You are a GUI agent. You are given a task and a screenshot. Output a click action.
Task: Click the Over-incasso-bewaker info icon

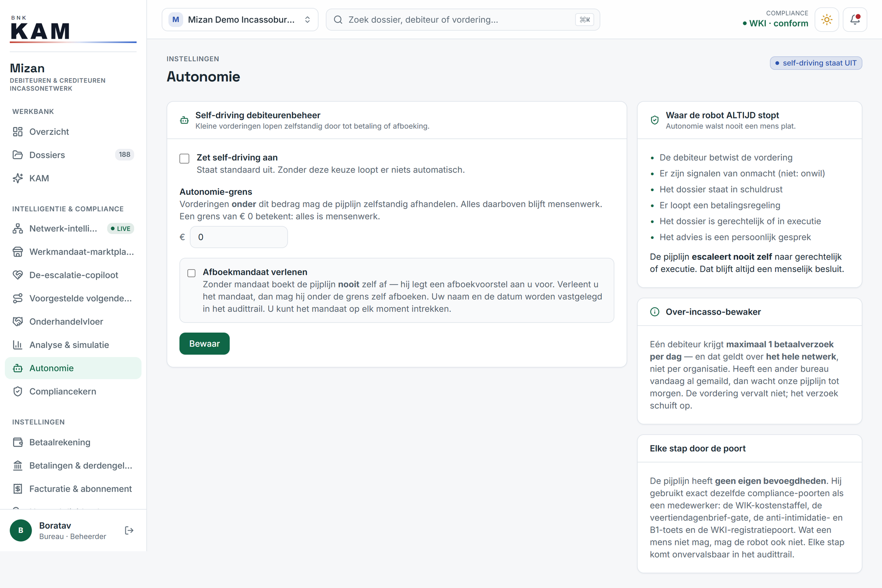point(655,312)
